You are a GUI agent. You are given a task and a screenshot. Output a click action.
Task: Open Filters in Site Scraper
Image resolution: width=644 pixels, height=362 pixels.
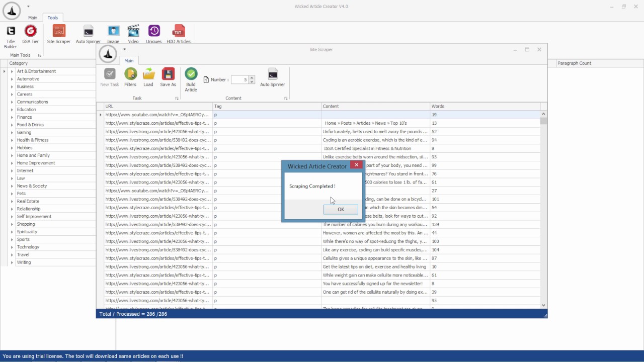[x=130, y=77]
